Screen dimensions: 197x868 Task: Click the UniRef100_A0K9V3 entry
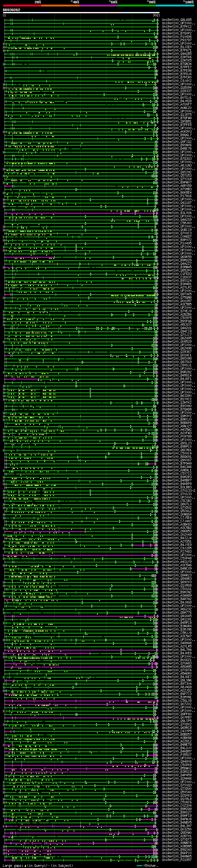click(x=177, y=132)
